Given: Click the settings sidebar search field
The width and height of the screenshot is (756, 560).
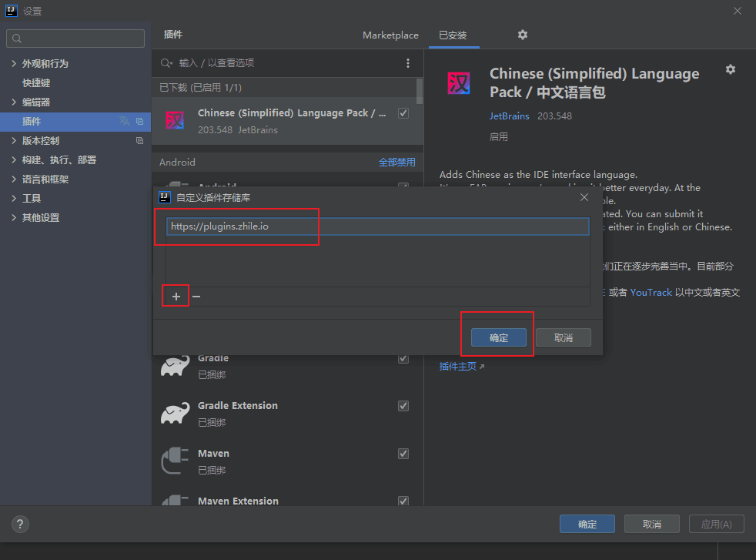Looking at the screenshot, I should pos(75,39).
